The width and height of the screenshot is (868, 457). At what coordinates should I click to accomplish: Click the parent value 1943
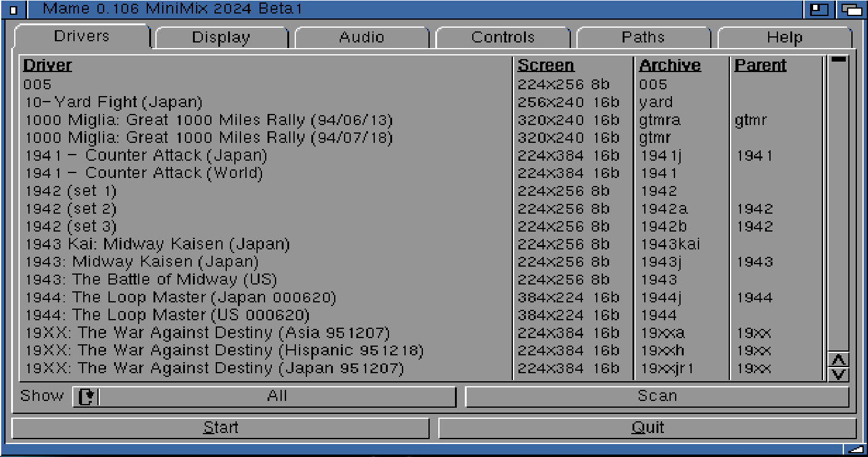755,262
